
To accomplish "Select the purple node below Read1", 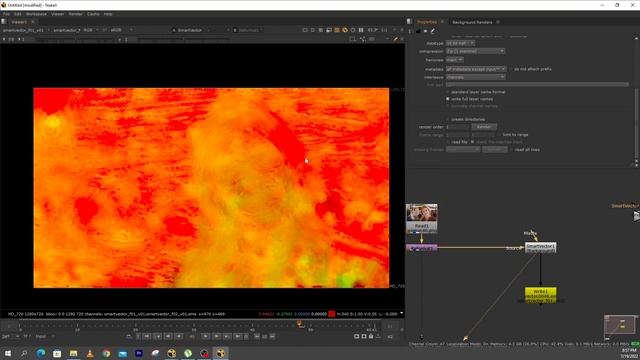I will 422,248.
